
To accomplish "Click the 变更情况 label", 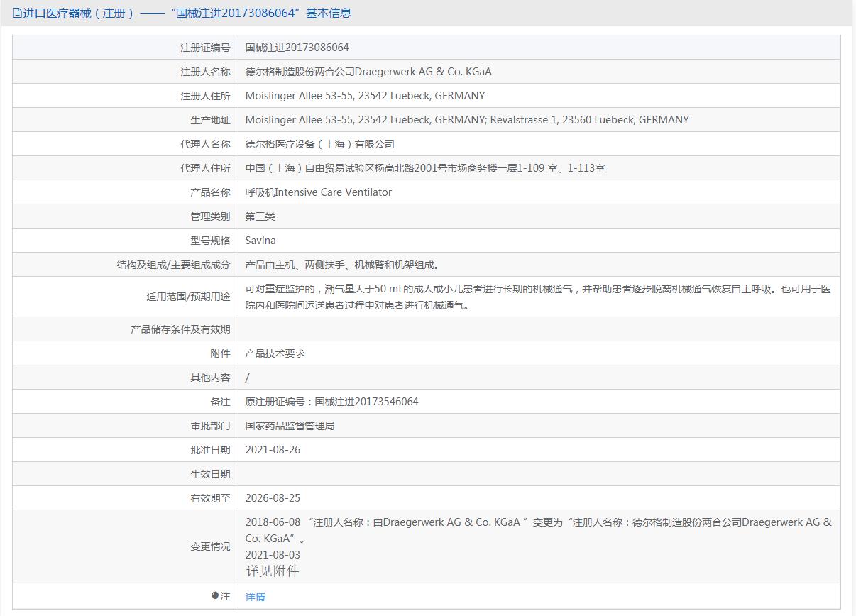I will (210, 546).
